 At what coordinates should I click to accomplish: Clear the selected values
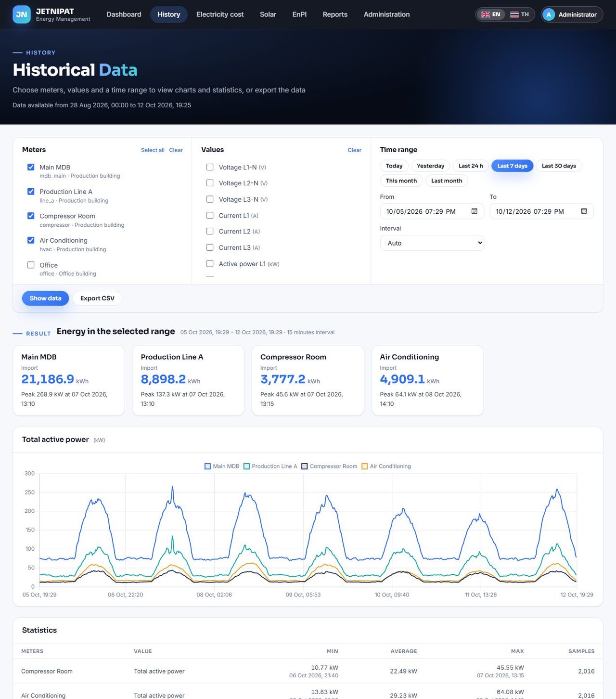pyautogui.click(x=355, y=150)
